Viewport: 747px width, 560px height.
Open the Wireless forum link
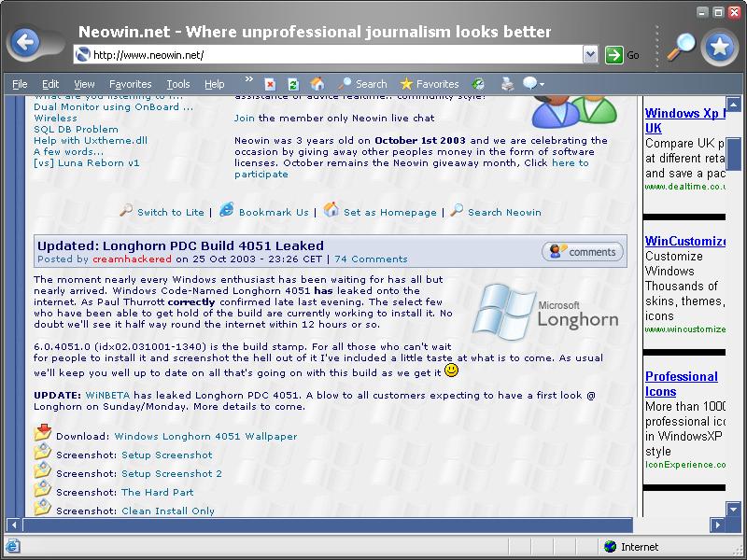coord(55,119)
